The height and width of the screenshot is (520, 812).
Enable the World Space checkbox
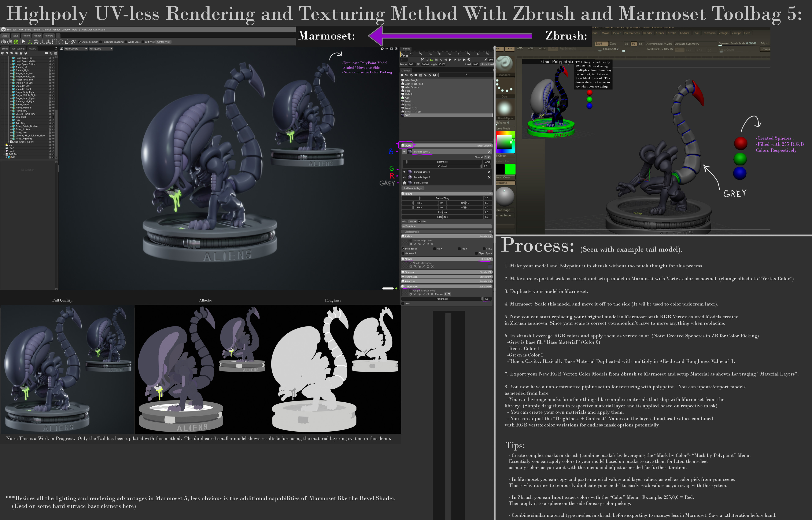(x=126, y=42)
